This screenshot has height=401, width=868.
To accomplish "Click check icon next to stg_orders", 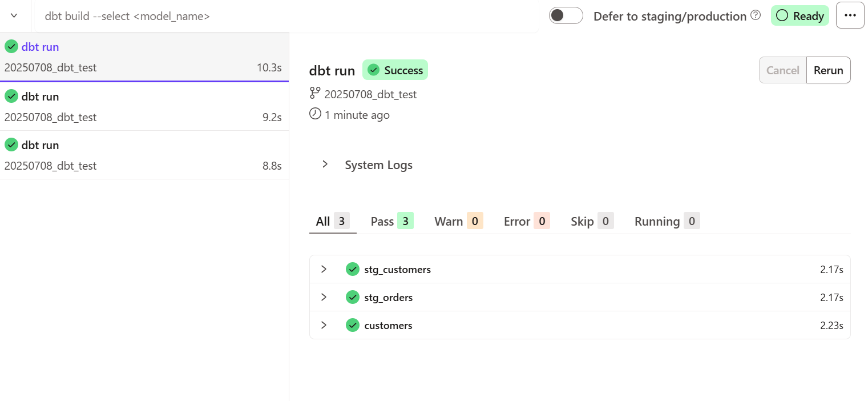I will pos(353,297).
